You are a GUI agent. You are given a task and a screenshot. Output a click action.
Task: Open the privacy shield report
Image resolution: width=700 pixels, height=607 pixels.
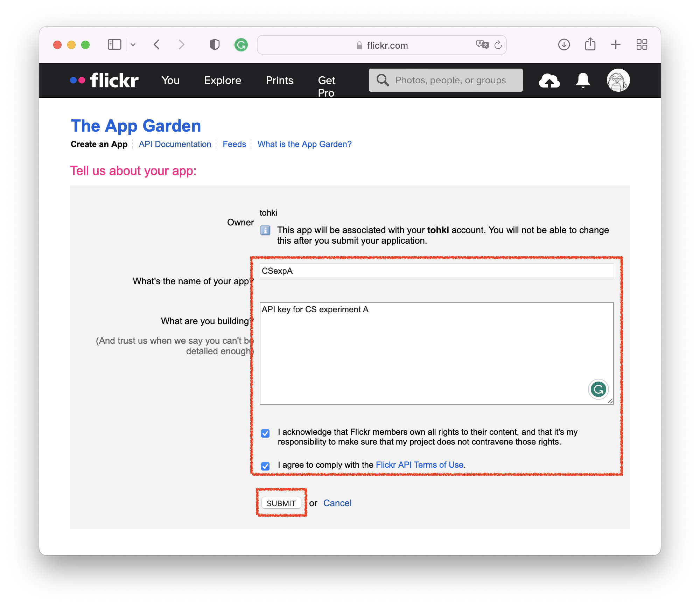click(215, 45)
